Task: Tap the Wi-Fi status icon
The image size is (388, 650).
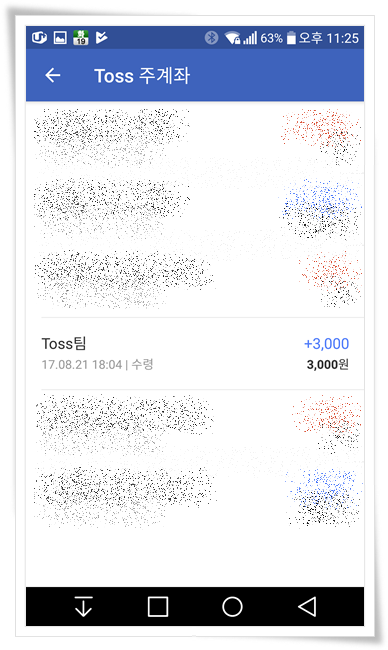Action: [x=232, y=38]
